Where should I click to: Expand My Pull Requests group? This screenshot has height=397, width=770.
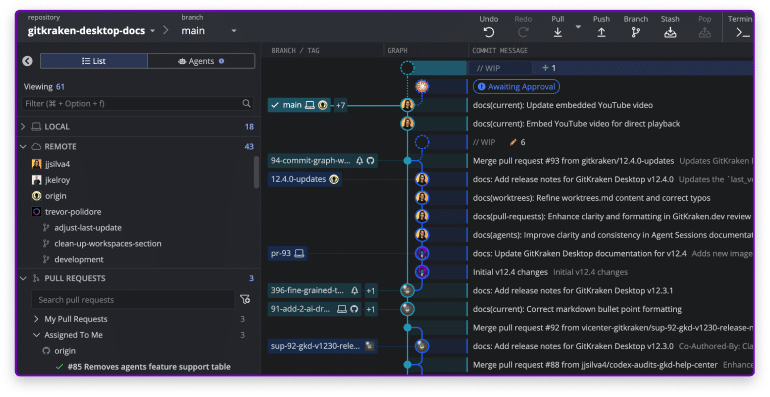coord(36,319)
